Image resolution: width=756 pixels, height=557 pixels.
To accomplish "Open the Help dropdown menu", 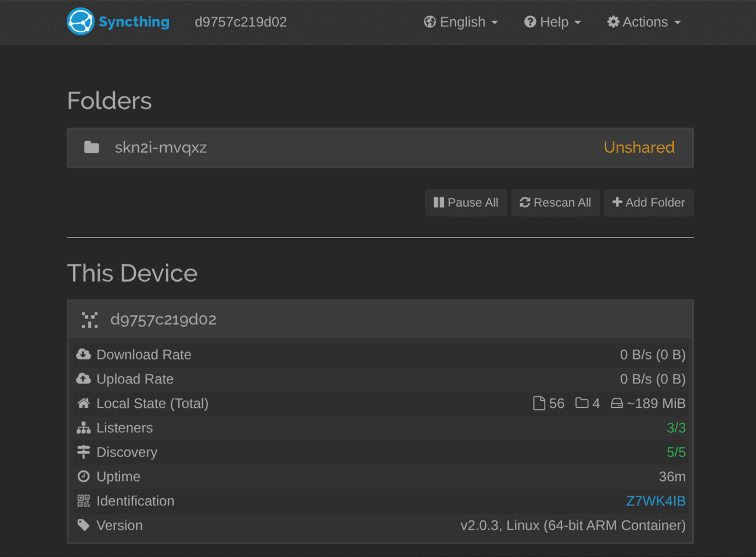I will (x=552, y=22).
